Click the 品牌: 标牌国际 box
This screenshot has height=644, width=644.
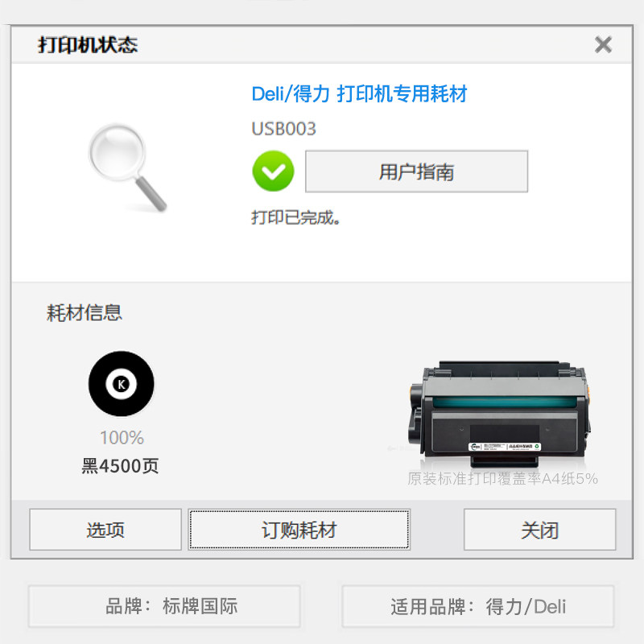(164, 606)
